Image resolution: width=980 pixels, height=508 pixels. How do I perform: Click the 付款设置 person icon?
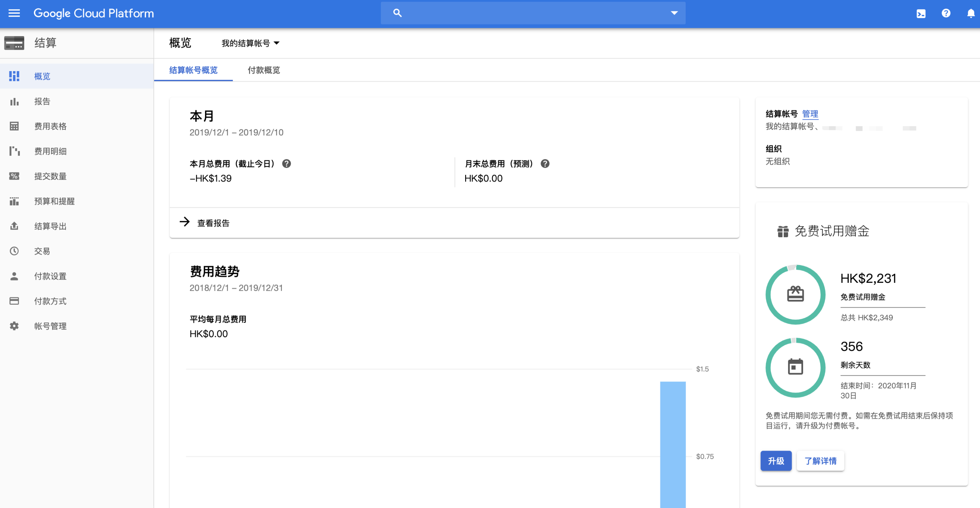tap(14, 276)
